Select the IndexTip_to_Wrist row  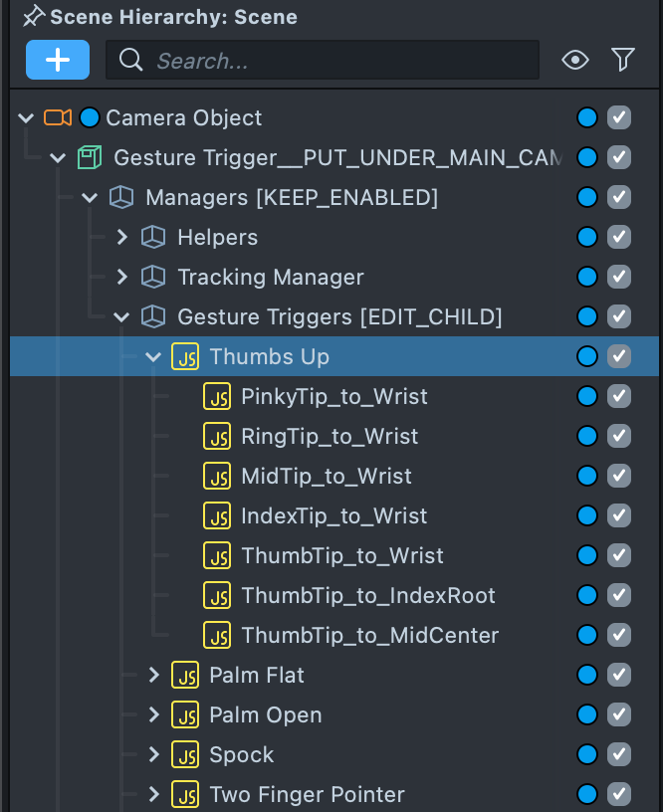click(333, 515)
